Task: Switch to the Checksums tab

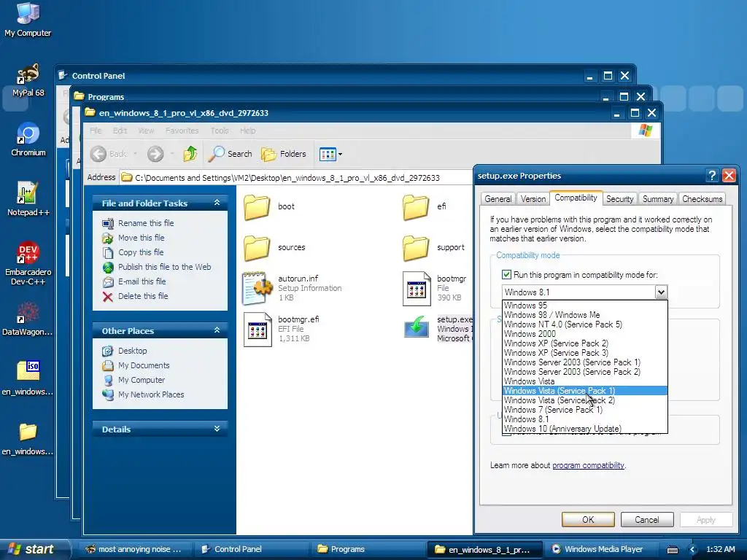Action: pos(703,199)
